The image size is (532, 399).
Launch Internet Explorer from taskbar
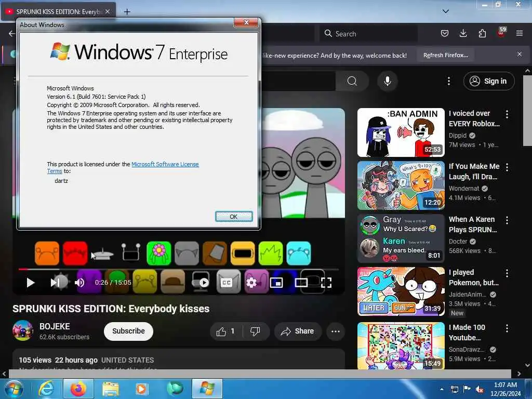pyautogui.click(x=46, y=389)
